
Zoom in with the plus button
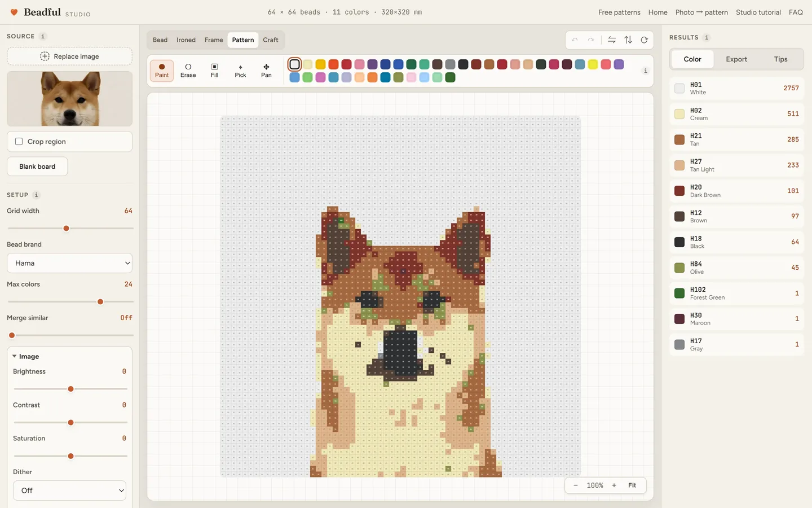point(614,485)
